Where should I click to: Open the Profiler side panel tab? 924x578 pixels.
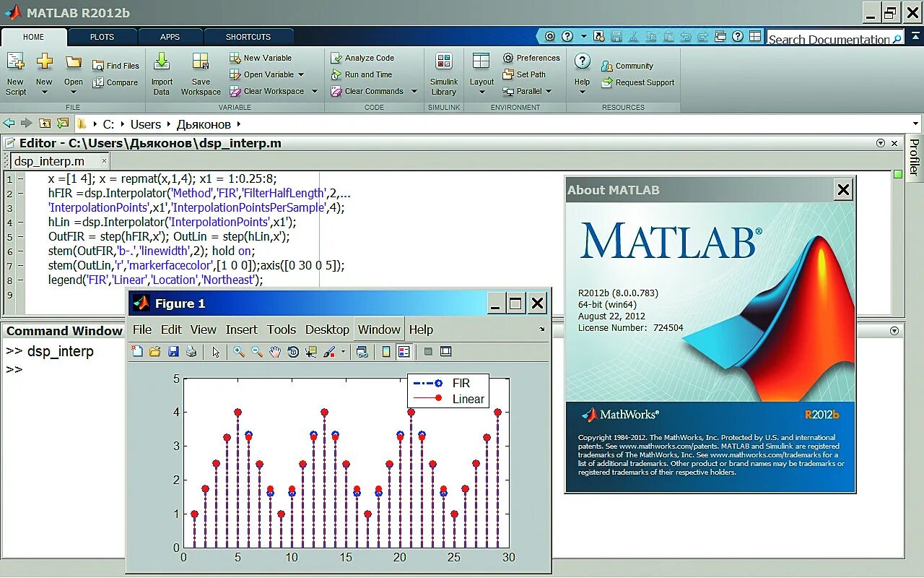[x=914, y=157]
